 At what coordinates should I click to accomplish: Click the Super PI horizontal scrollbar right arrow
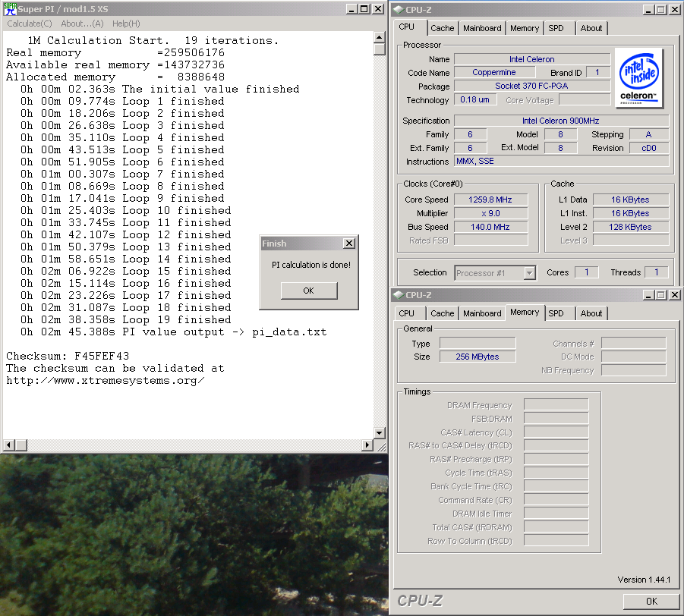(x=367, y=445)
